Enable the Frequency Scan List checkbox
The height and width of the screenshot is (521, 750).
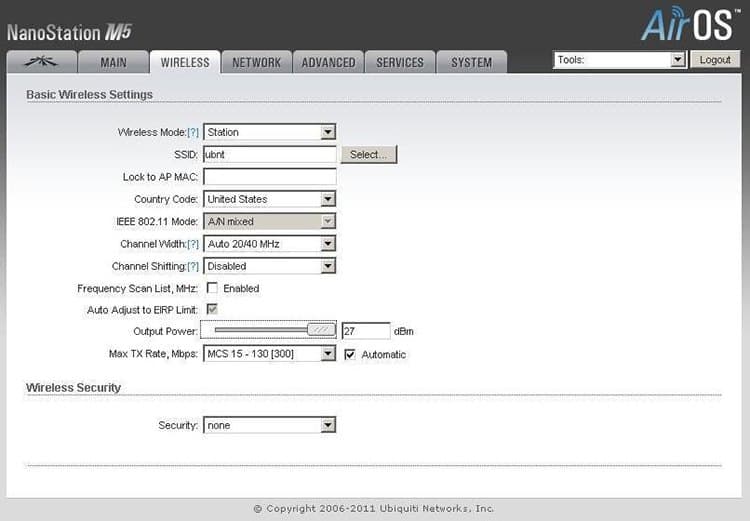pyautogui.click(x=212, y=288)
